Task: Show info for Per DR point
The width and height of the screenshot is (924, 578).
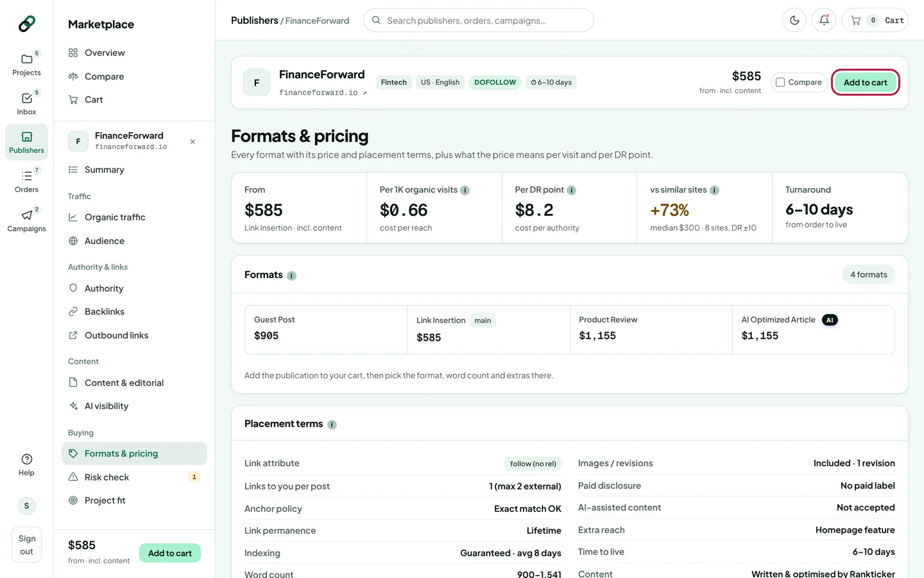Action: (x=571, y=190)
